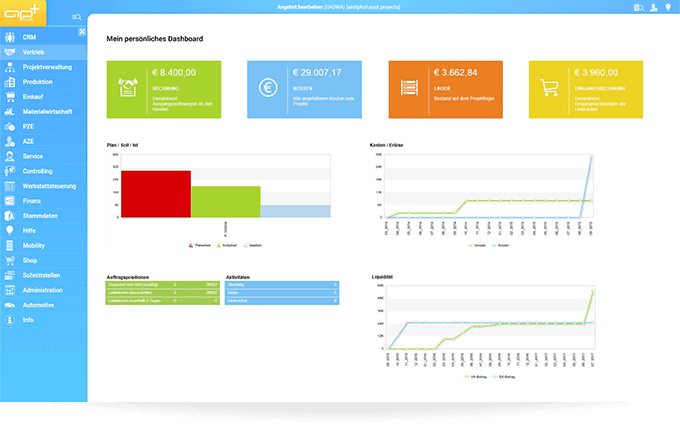Click the euro icon on Kosten tile
Image resolution: width=680 pixels, height=439 pixels.
tap(268, 87)
